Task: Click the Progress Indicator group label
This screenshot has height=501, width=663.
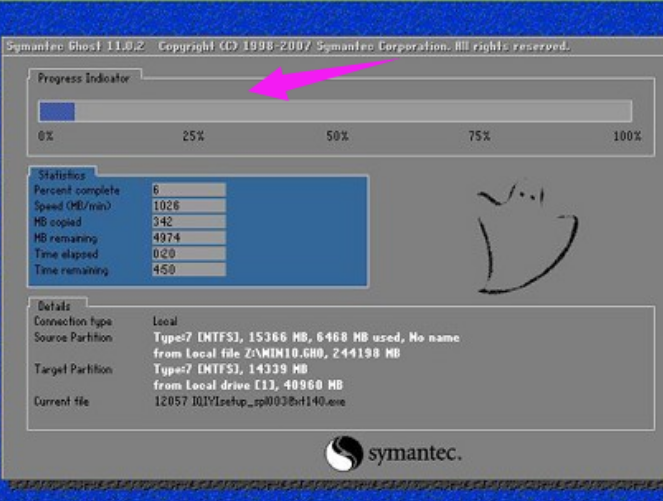Action: coord(84,78)
